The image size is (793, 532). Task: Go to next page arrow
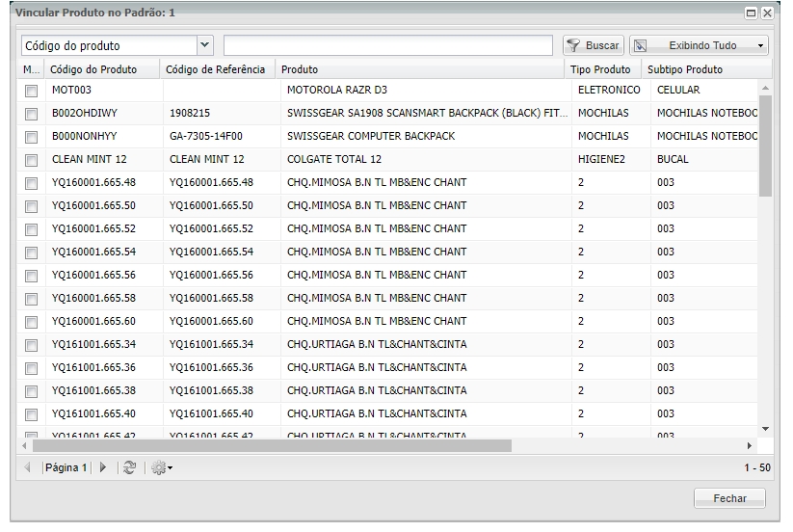pos(103,467)
